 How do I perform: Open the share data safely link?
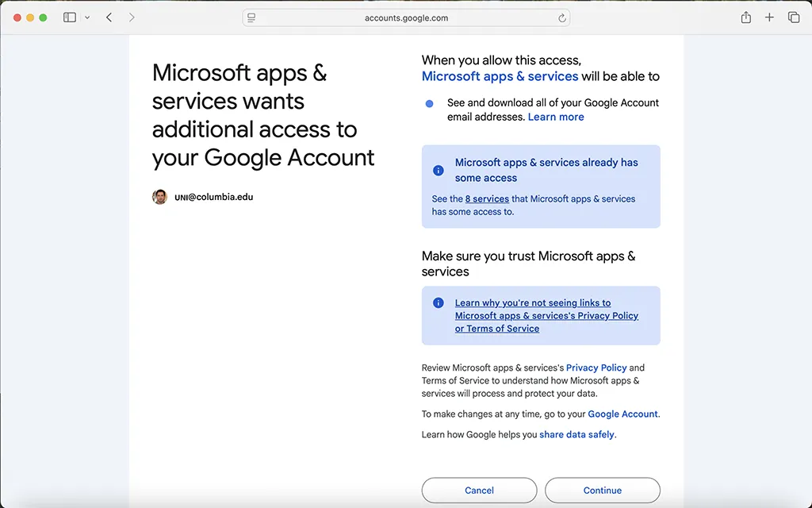coord(576,434)
